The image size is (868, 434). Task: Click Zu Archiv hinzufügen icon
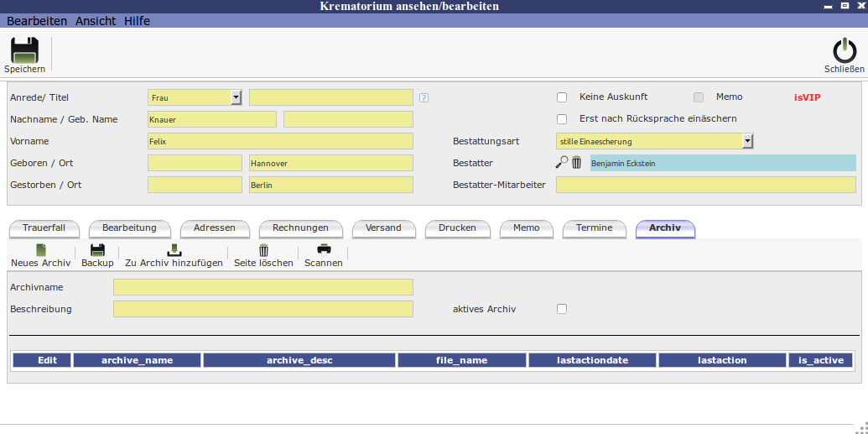point(174,250)
